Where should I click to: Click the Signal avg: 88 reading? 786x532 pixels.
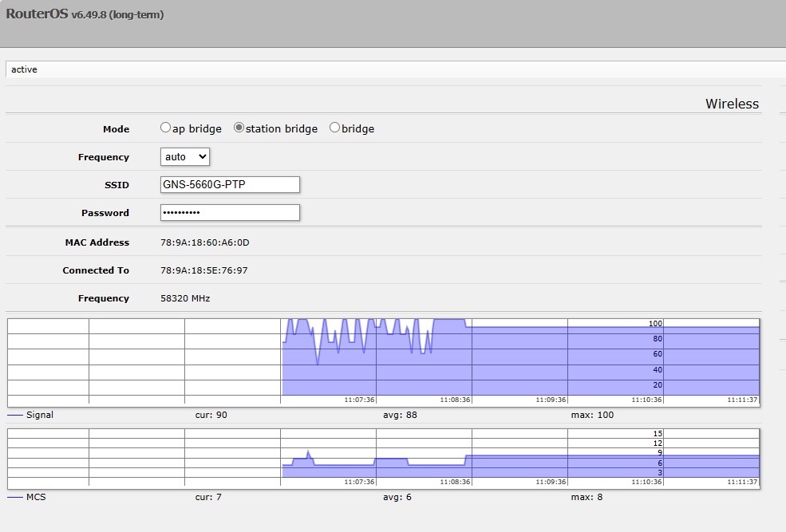pos(400,416)
